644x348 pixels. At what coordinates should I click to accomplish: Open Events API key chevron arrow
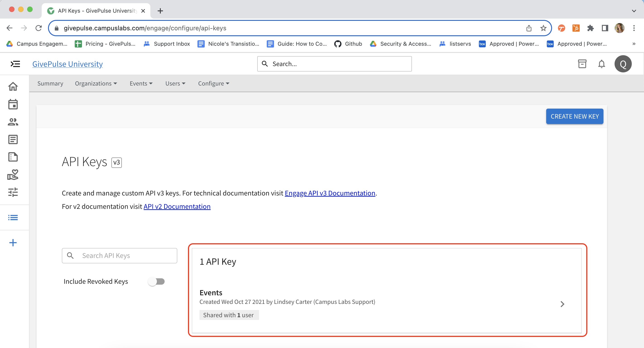click(x=562, y=304)
